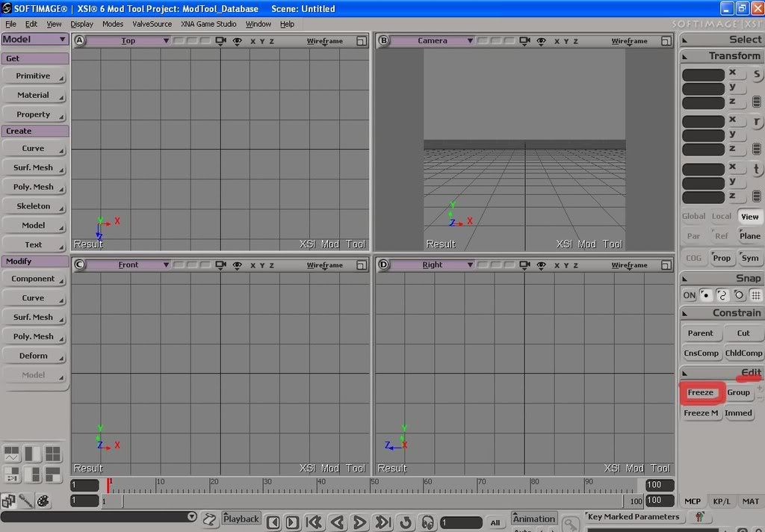Screen dimensions: 765x532
Task: Click the Right viewport's camera icon
Action: click(x=524, y=265)
